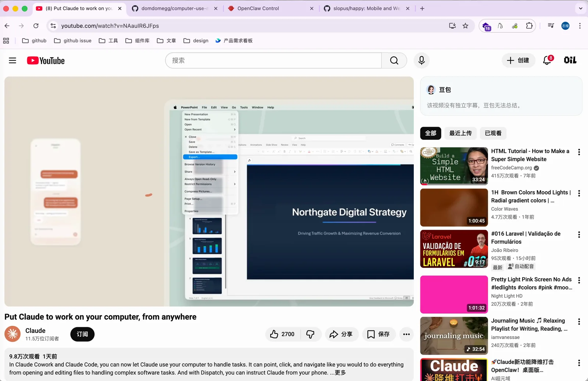Viewport: 588px width, 381px height.
Task: Click the 创建 create button
Action: (x=518, y=60)
